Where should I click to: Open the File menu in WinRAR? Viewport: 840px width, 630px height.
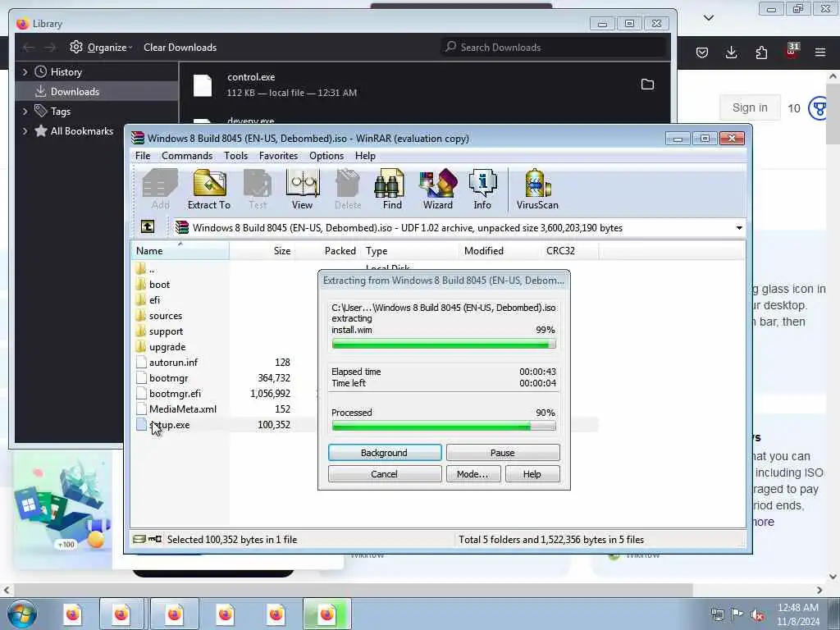tap(143, 156)
